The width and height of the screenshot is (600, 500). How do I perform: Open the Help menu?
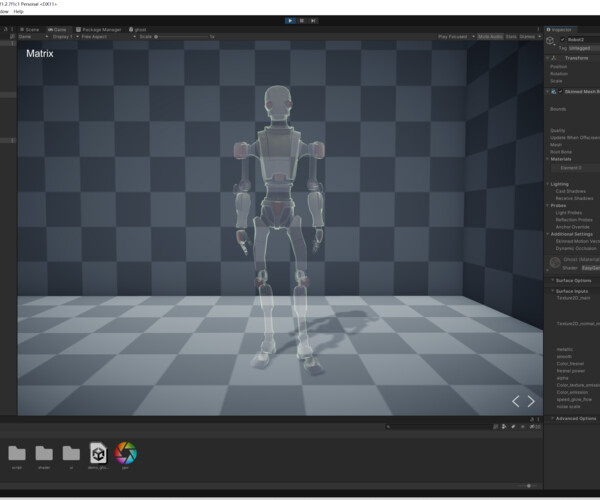(x=18, y=11)
